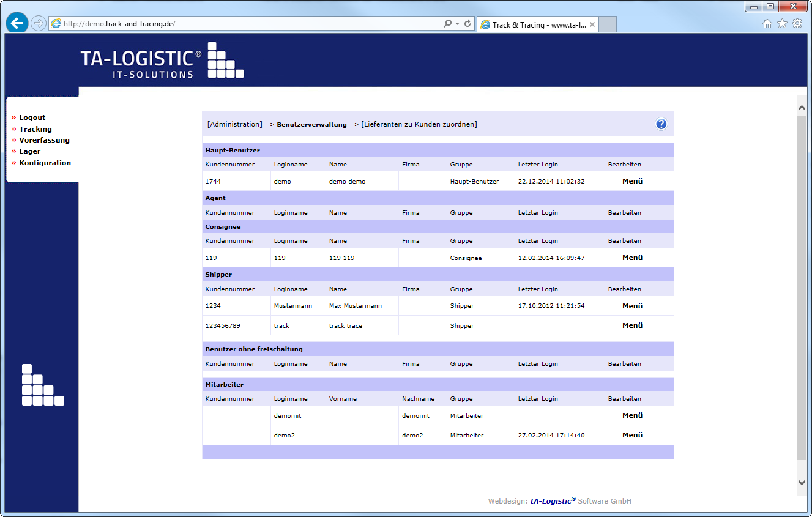The height and width of the screenshot is (517, 812).
Task: Open Vorerfassung from the side menu
Action: [x=44, y=140]
